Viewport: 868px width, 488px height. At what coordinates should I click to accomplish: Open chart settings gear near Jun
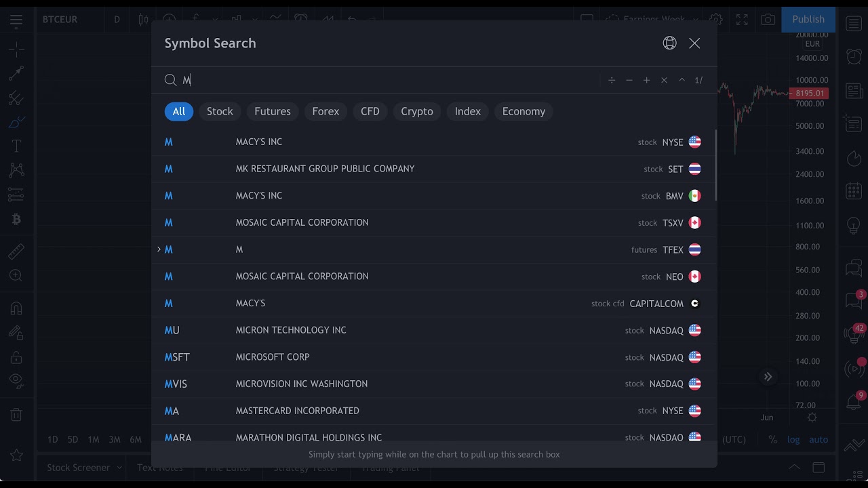[812, 418]
